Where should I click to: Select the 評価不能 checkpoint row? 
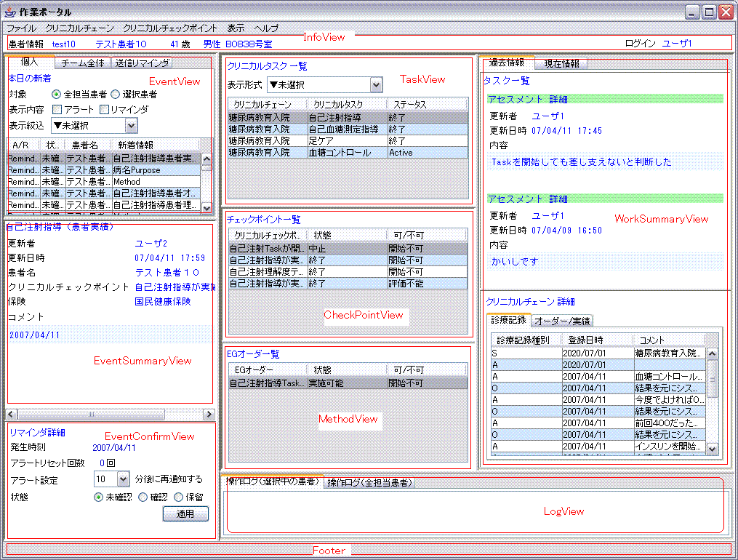pos(348,284)
